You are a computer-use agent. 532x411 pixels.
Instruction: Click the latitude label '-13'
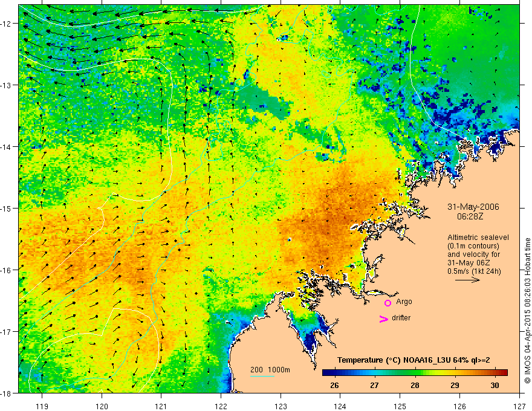coord(7,85)
